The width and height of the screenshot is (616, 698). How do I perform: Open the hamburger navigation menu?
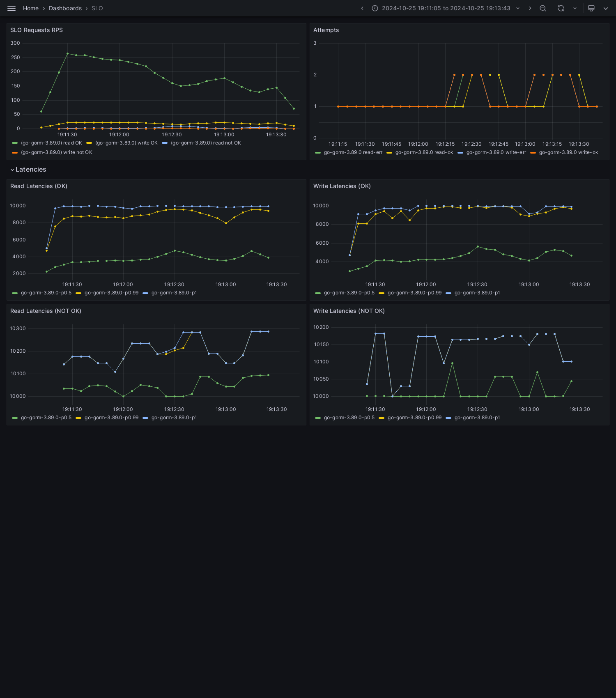[x=11, y=8]
